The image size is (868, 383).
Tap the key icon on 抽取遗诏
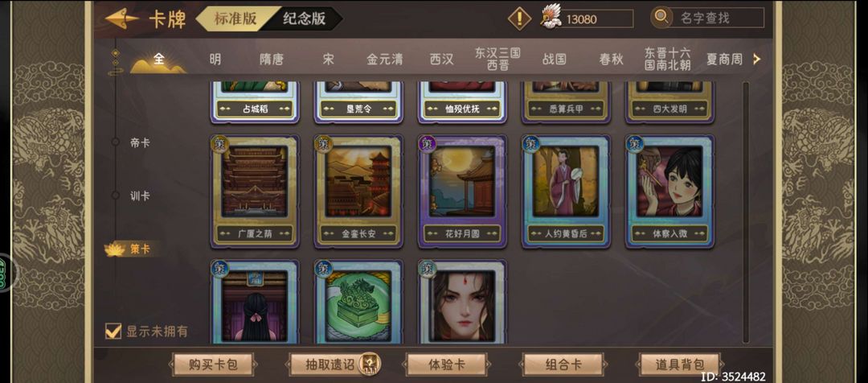367,364
